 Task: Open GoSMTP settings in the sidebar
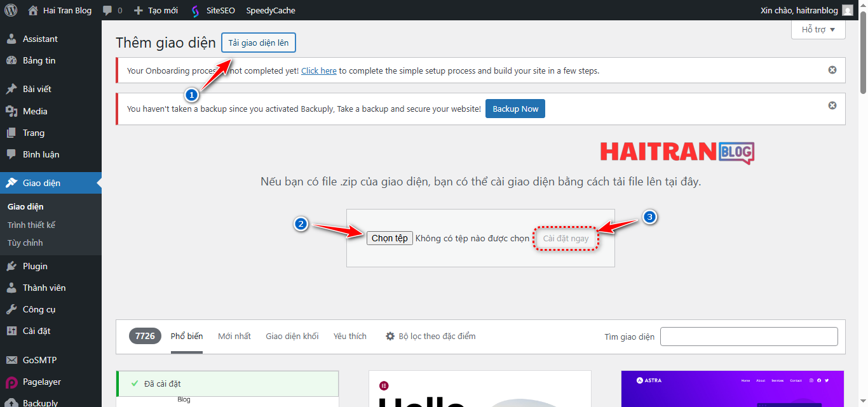[x=40, y=359]
